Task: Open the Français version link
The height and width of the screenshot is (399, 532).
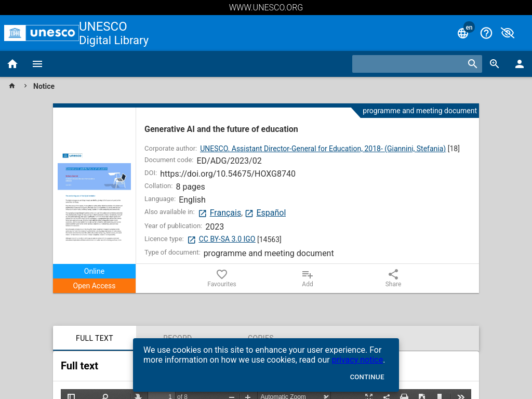Action: [x=225, y=212]
